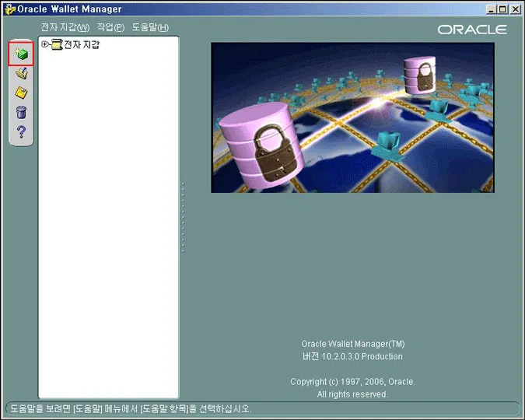Open the 전자 지갑(W) menu
Image resolution: width=525 pixels, height=420 pixels.
[x=65, y=27]
